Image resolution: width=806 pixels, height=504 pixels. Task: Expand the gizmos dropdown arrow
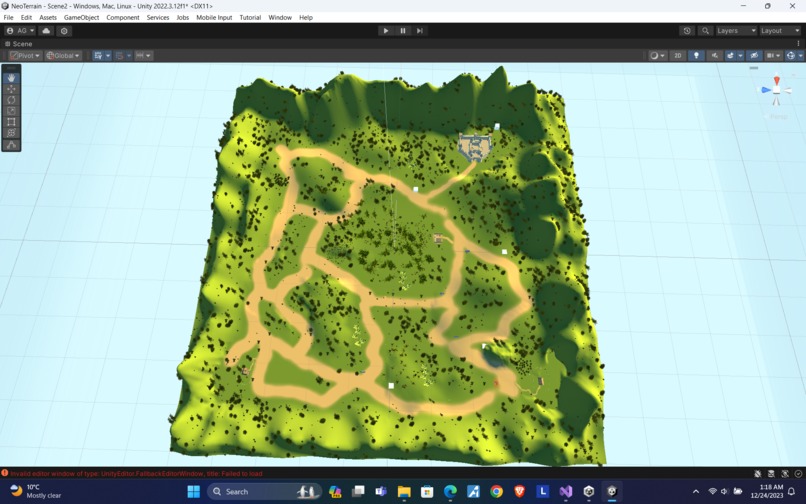800,56
